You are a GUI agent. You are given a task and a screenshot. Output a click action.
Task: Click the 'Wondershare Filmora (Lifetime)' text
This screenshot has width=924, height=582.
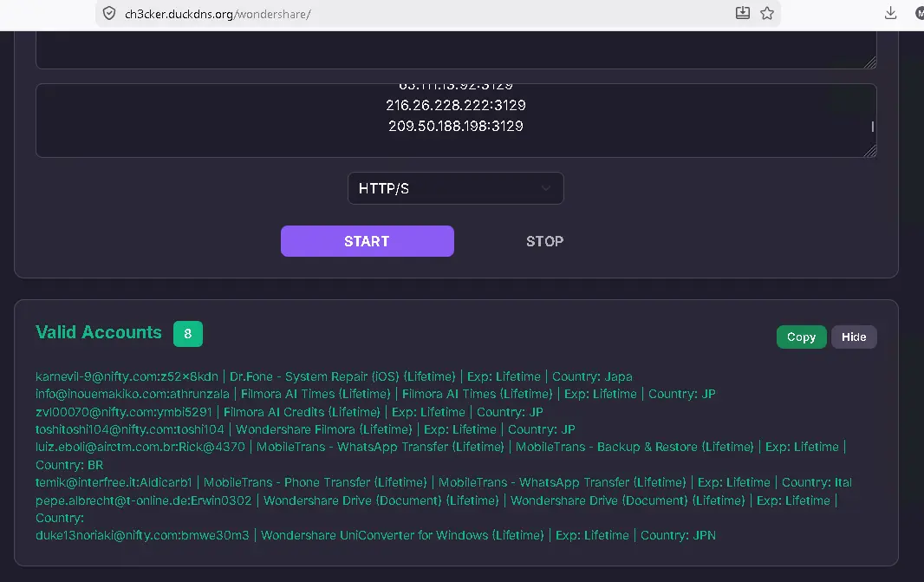pyautogui.click(x=324, y=429)
